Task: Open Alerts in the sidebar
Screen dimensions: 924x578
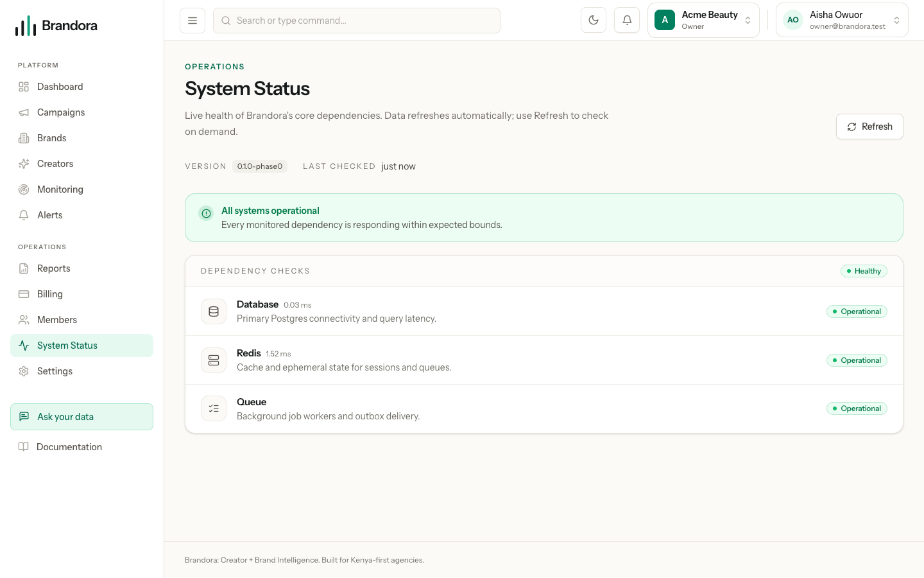Action: tap(81, 215)
